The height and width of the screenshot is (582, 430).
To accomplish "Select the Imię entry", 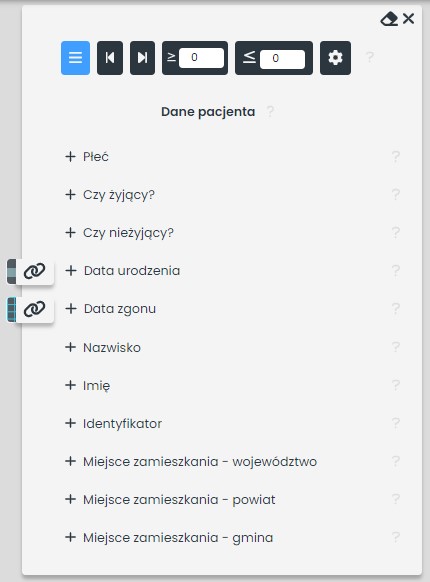I will click(87, 385).
